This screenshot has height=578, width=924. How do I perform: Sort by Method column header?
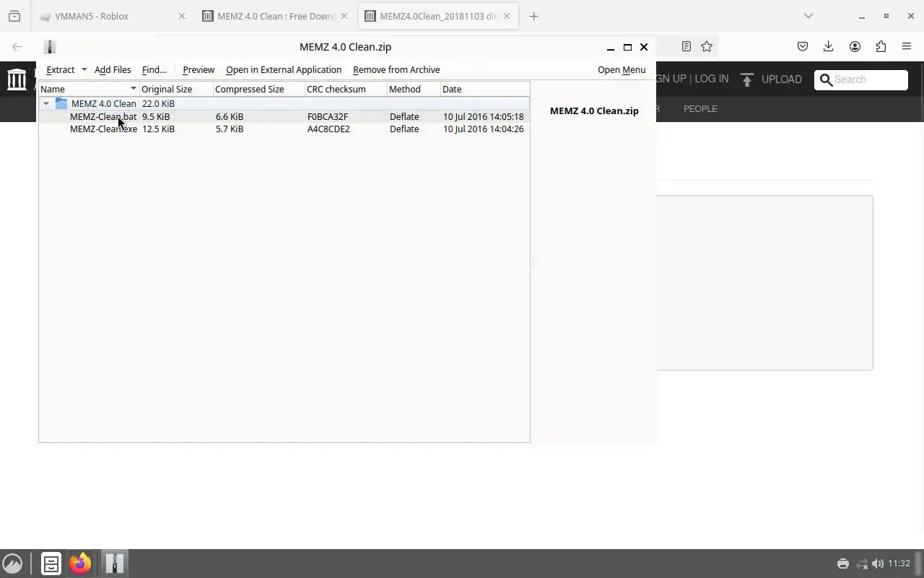pos(414,89)
